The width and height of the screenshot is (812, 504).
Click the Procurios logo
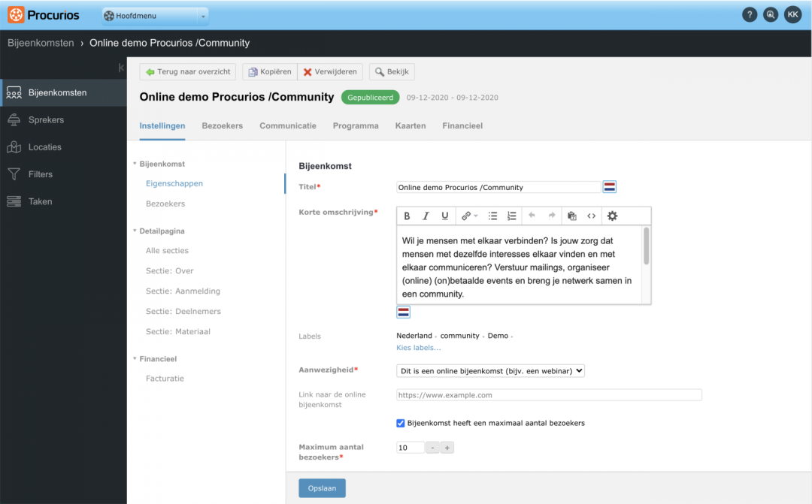pos(44,15)
